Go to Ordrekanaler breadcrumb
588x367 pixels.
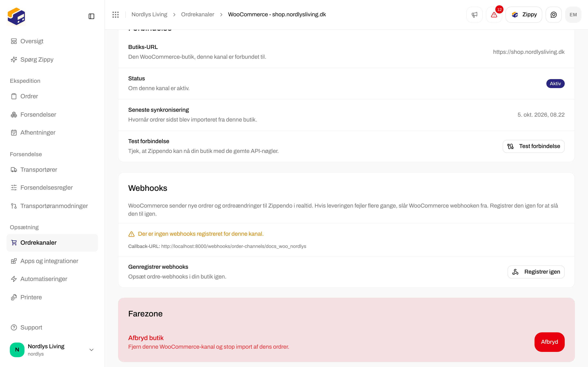198,14
